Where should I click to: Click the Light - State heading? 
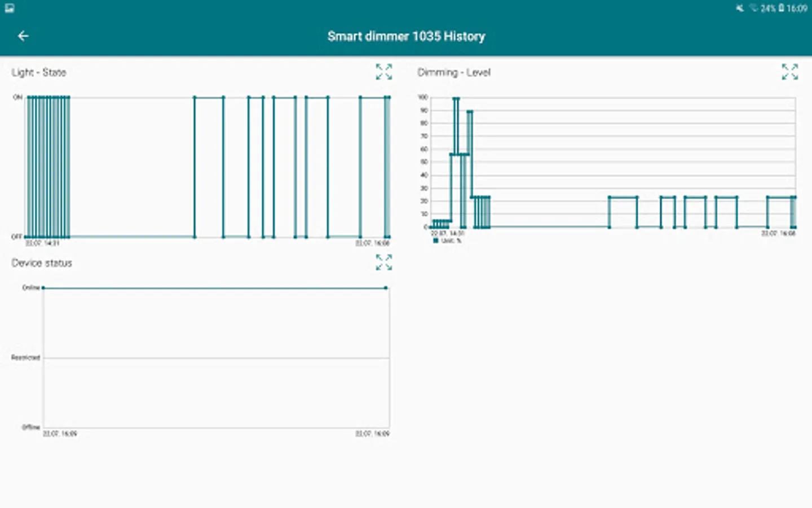(x=39, y=72)
